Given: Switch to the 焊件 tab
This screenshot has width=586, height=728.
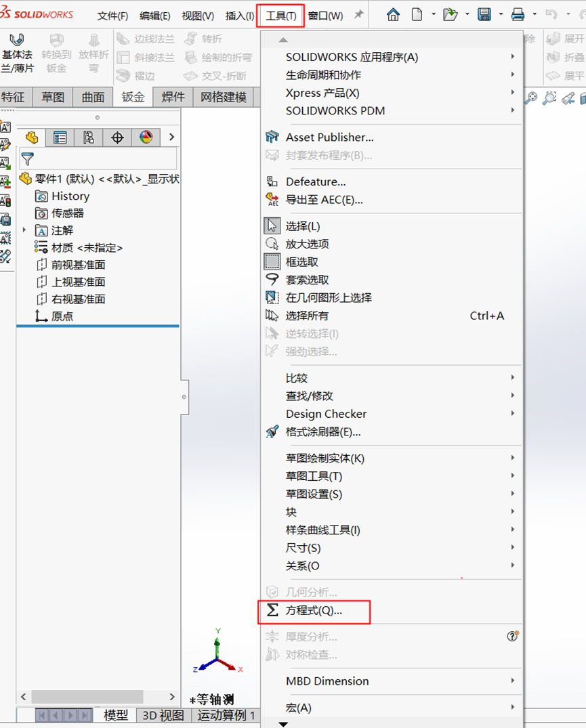Looking at the screenshot, I should pos(173,97).
